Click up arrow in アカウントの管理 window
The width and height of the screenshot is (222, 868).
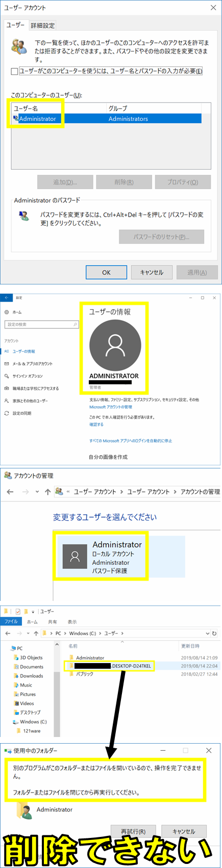coord(47,492)
